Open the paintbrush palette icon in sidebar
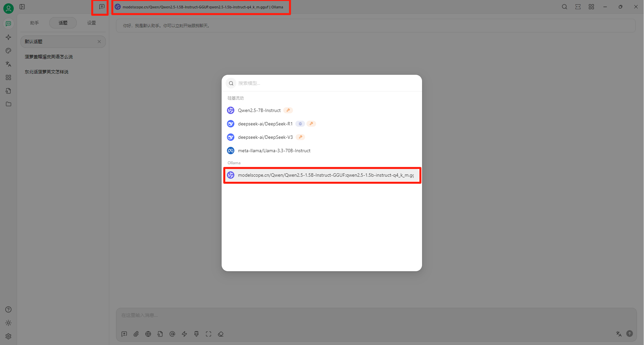The height and width of the screenshot is (345, 644). coord(8,51)
